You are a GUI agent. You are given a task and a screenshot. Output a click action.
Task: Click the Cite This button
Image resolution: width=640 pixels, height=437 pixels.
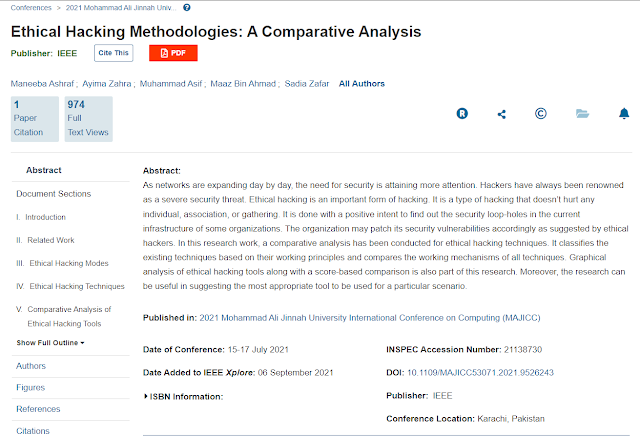113,53
